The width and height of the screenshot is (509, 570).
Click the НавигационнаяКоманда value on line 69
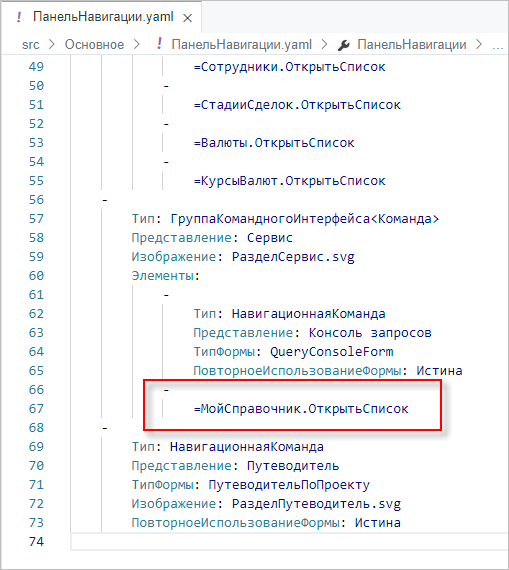tap(247, 446)
